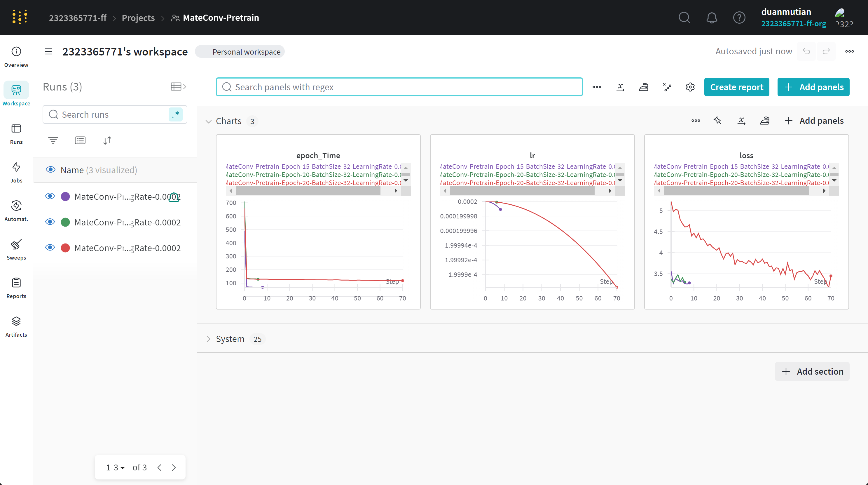Open the runs filter icon

[x=53, y=140]
